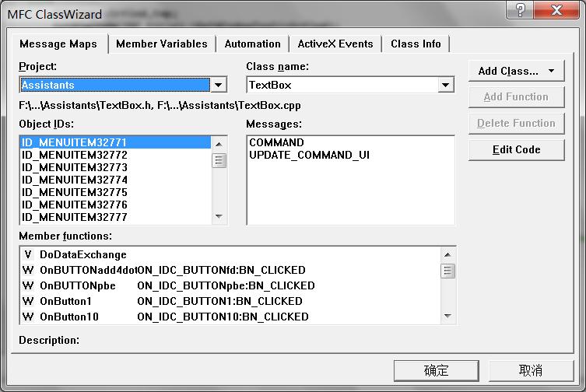Select the OnButton10 member function
This screenshot has height=392, width=586.
(230, 317)
